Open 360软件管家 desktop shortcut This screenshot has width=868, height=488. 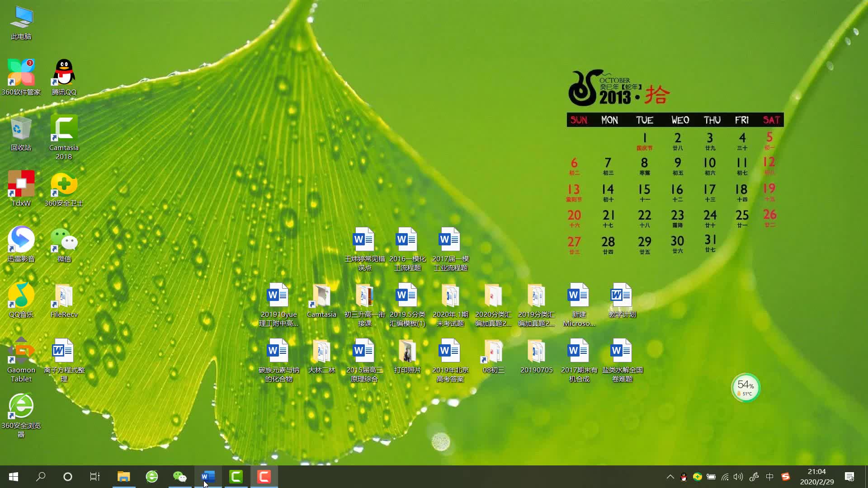(x=21, y=78)
